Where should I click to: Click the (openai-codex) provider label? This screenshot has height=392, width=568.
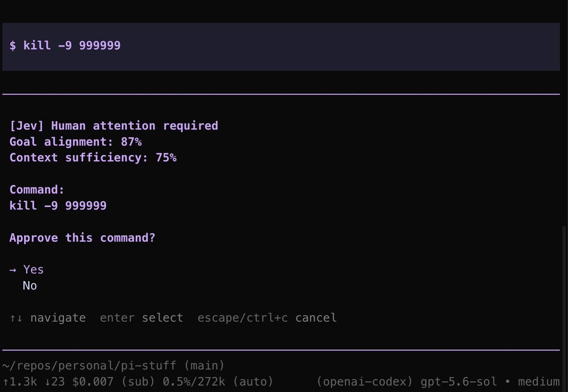(365, 381)
